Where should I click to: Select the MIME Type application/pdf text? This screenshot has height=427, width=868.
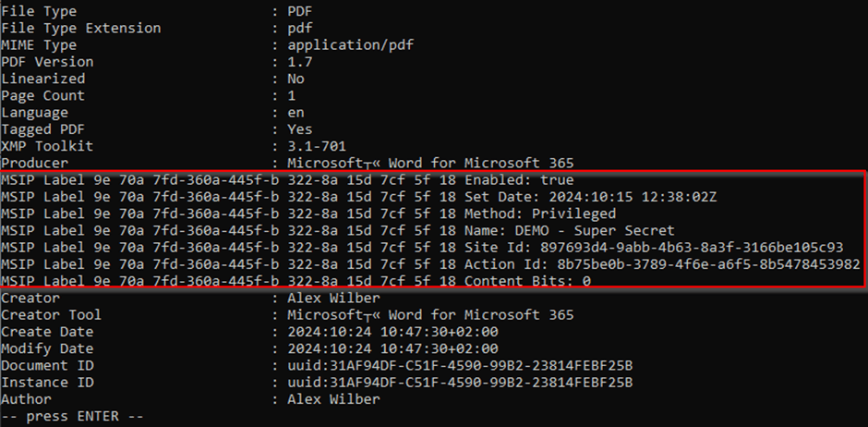350,45
